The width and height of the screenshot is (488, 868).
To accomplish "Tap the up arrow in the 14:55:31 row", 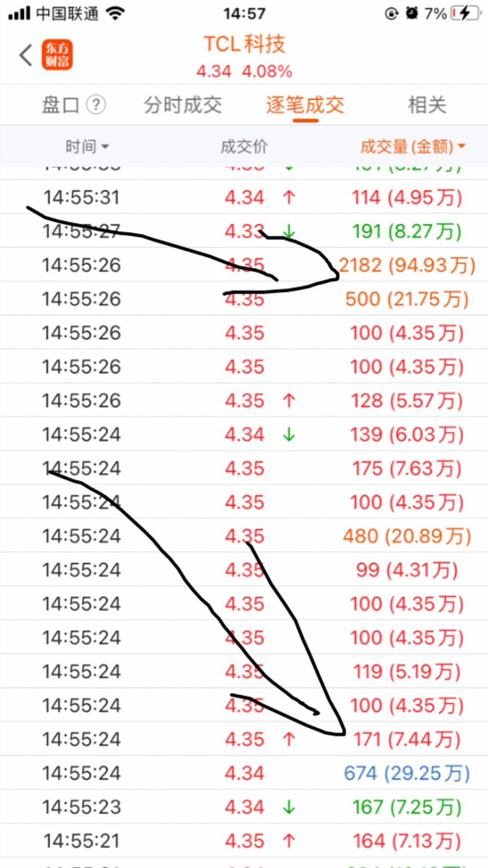I will pyautogui.click(x=290, y=198).
